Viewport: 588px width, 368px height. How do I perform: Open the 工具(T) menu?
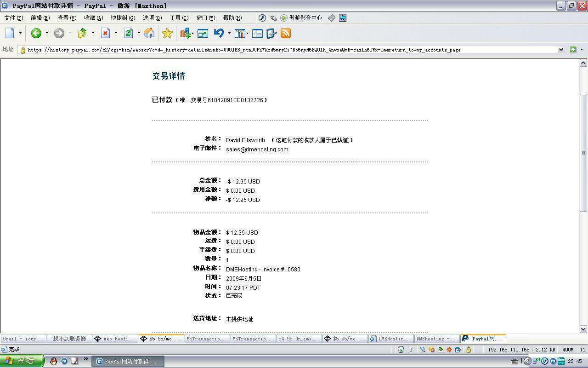click(x=179, y=18)
